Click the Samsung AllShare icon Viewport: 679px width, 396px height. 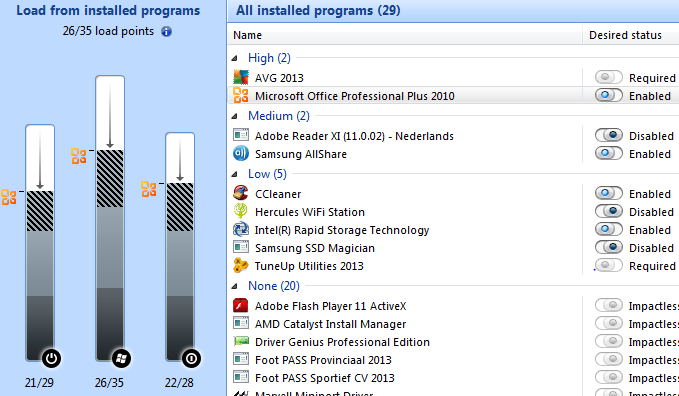pos(241,153)
